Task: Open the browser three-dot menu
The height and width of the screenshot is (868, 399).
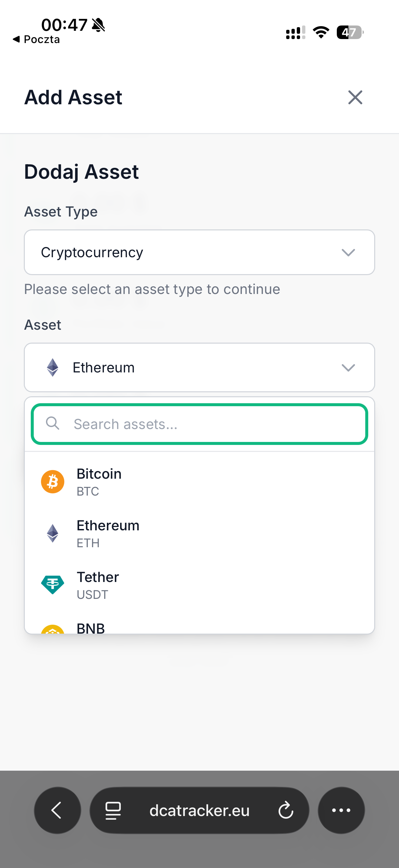Action: click(x=341, y=810)
